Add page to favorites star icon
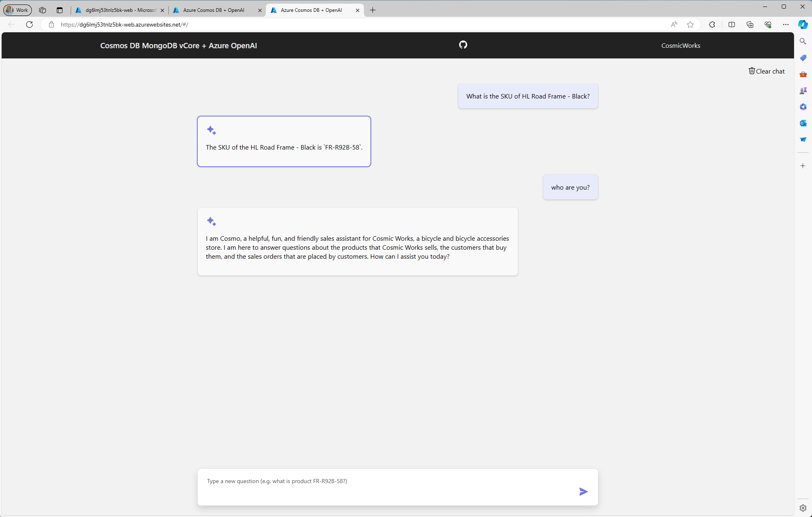812x517 pixels. [690, 25]
